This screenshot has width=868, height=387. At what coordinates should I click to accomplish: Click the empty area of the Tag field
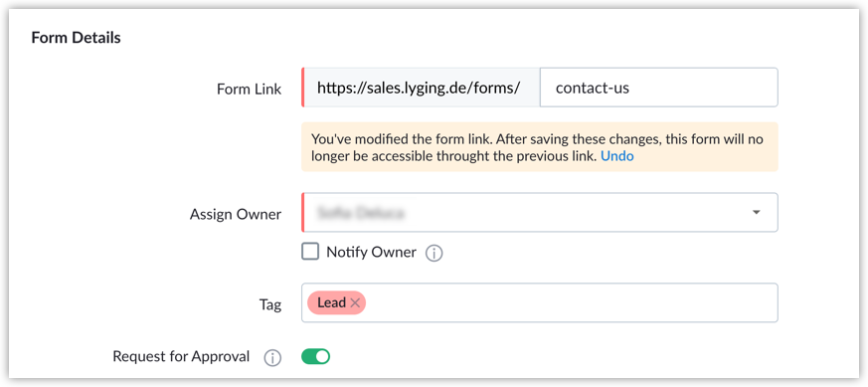click(x=570, y=302)
